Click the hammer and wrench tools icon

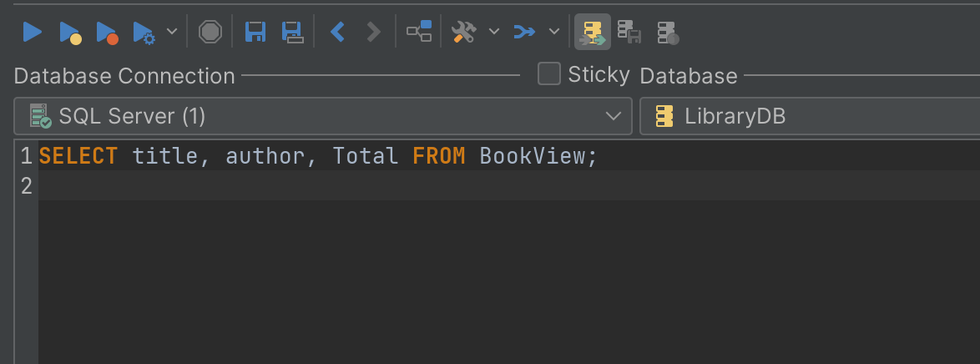(x=464, y=31)
